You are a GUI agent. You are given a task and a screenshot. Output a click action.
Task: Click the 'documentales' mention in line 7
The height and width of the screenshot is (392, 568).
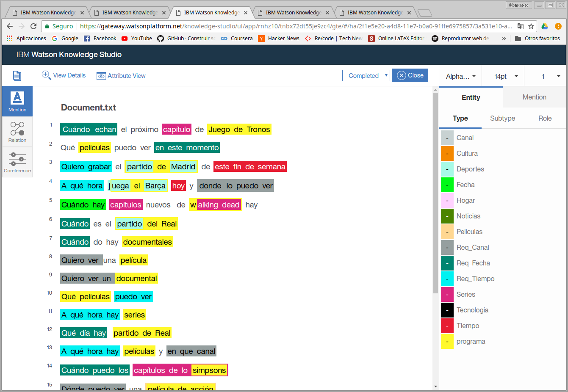pyautogui.click(x=147, y=242)
